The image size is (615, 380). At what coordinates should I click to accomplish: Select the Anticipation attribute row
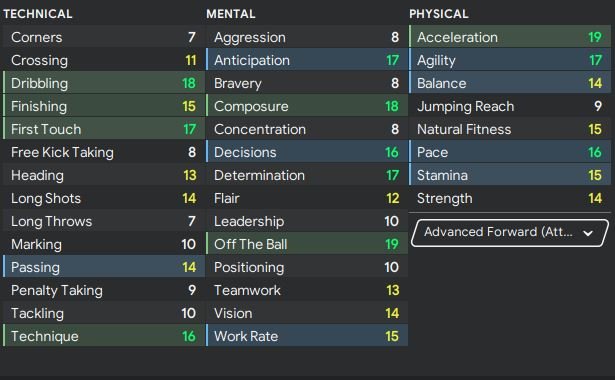pos(307,60)
